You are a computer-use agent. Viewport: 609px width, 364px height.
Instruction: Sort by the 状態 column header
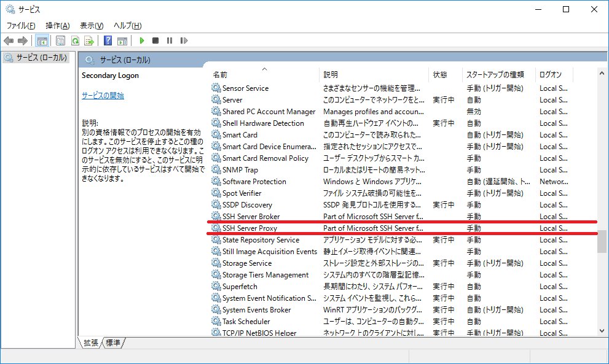tap(446, 74)
